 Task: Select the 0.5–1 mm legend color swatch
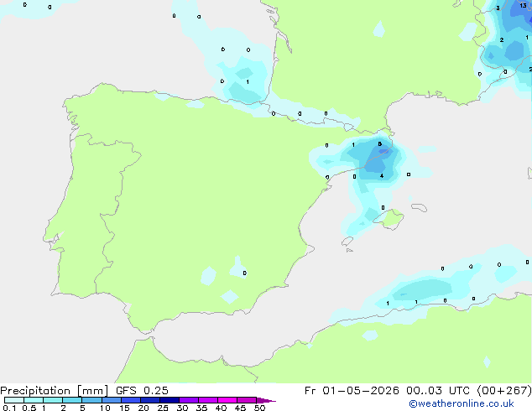(34, 400)
